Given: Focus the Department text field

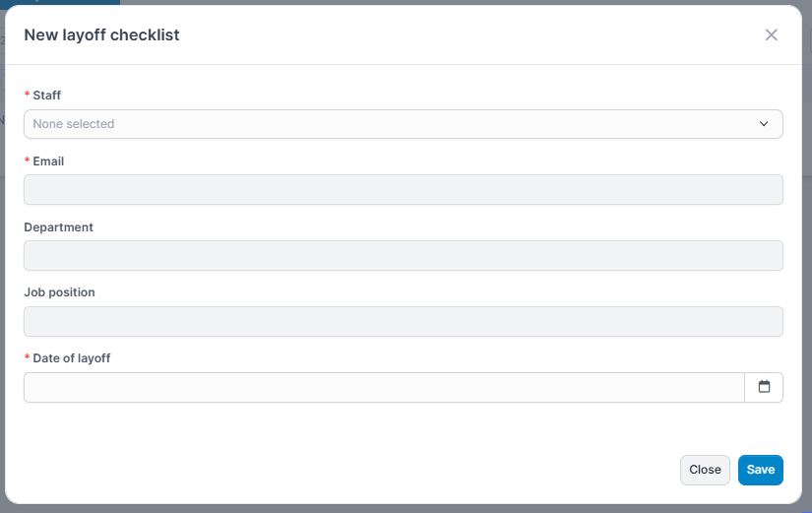Looking at the screenshot, I should [x=403, y=256].
